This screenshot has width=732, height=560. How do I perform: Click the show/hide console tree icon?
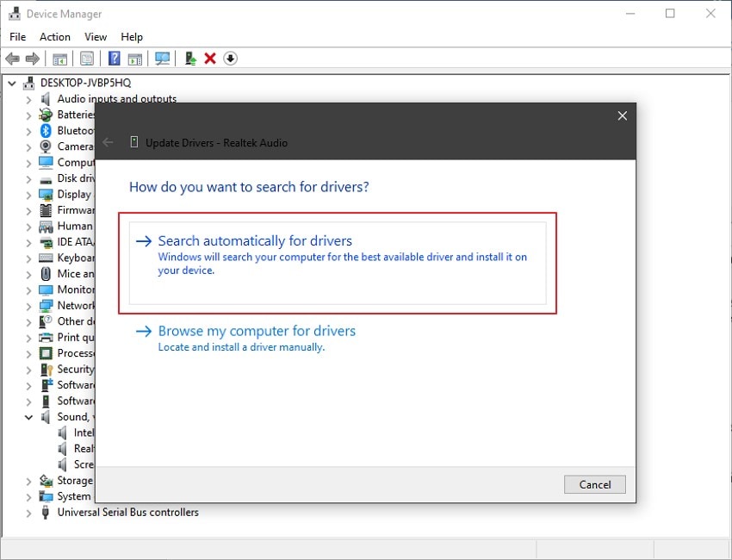coord(59,59)
